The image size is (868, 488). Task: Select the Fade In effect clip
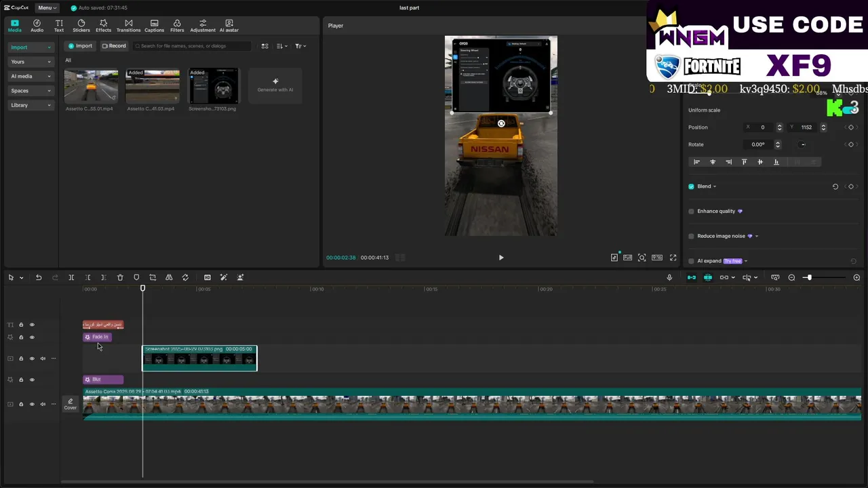click(97, 337)
